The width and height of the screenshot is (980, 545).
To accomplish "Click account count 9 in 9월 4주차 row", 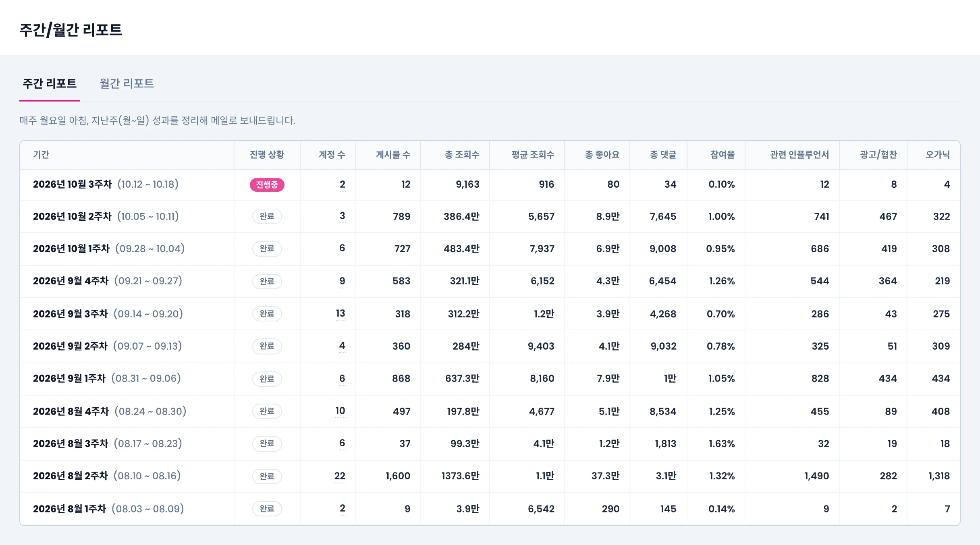I will [342, 281].
